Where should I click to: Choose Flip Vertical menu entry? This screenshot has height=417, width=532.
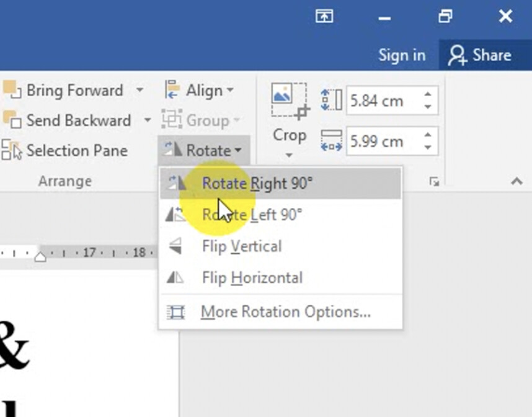pyautogui.click(x=281, y=246)
